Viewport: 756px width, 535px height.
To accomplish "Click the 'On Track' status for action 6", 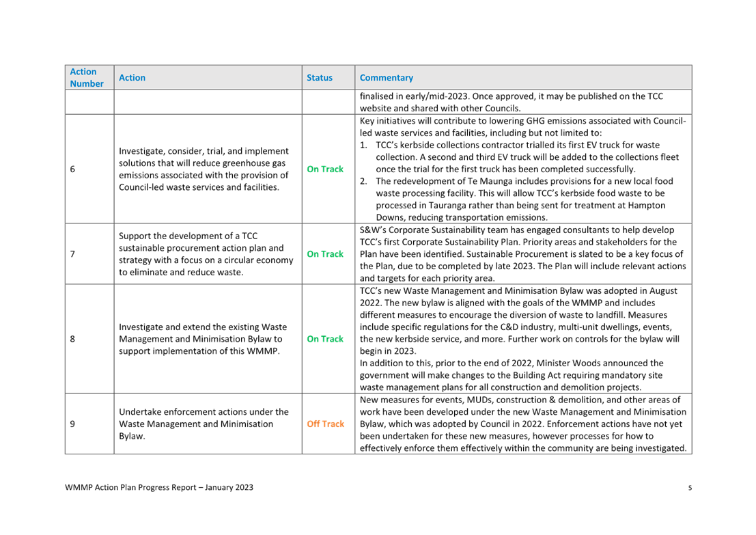I will [x=325, y=169].
